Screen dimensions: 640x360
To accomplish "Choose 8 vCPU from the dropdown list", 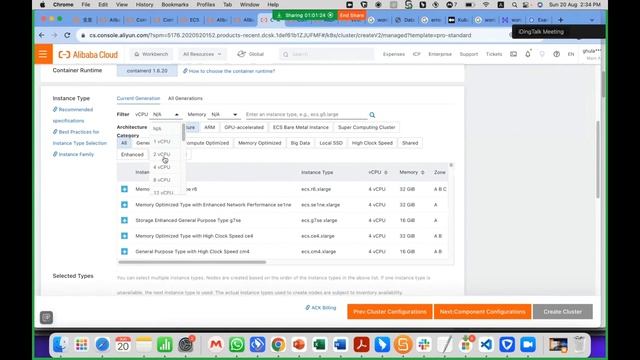I will 162,180.
